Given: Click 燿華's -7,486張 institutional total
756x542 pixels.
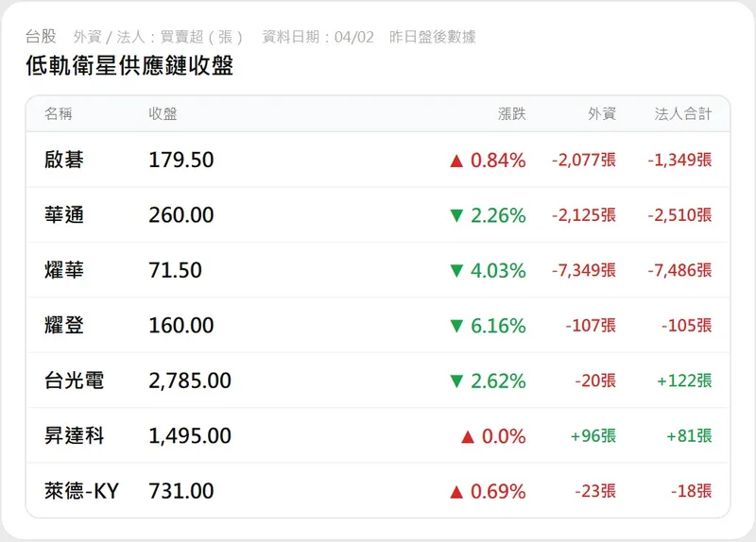Looking at the screenshot, I should 679,271.
